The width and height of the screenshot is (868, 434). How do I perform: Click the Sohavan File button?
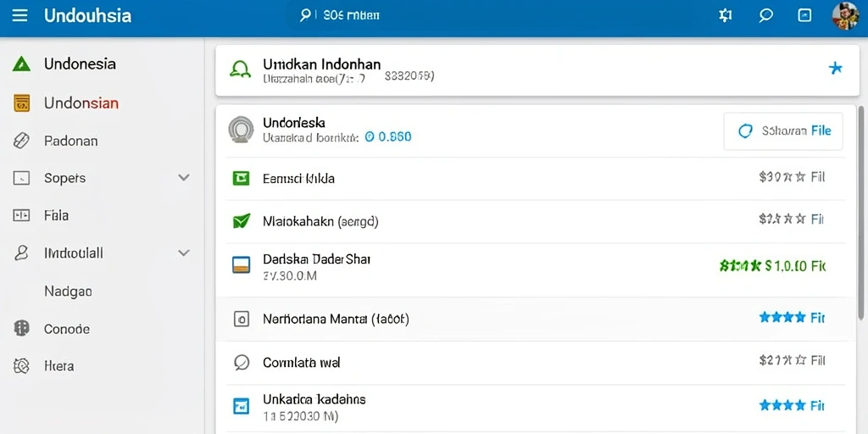tap(783, 131)
